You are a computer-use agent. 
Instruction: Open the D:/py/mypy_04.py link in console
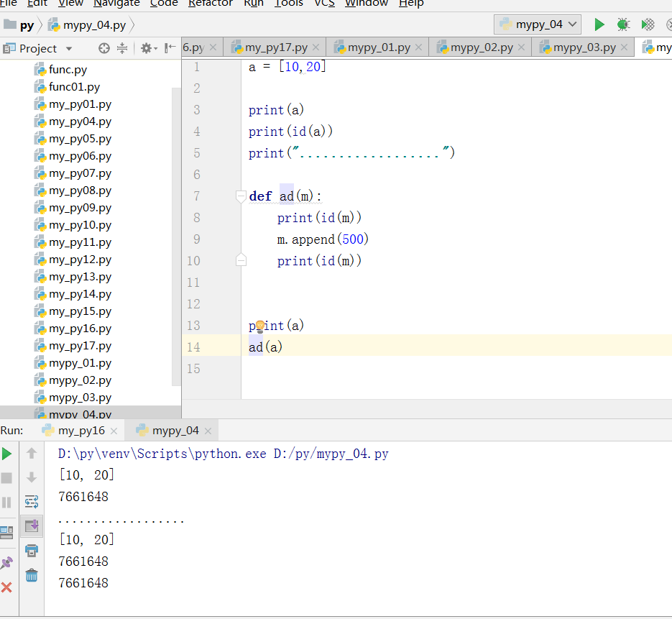(331, 454)
